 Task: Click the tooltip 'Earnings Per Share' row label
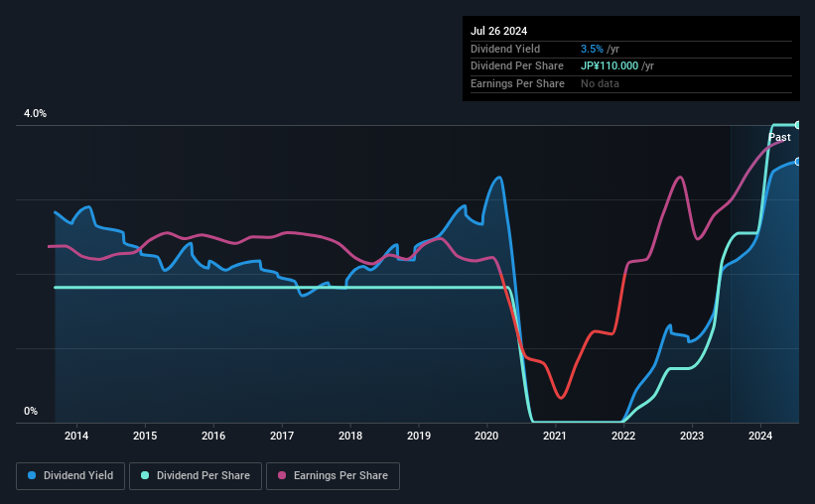pyautogui.click(x=518, y=83)
